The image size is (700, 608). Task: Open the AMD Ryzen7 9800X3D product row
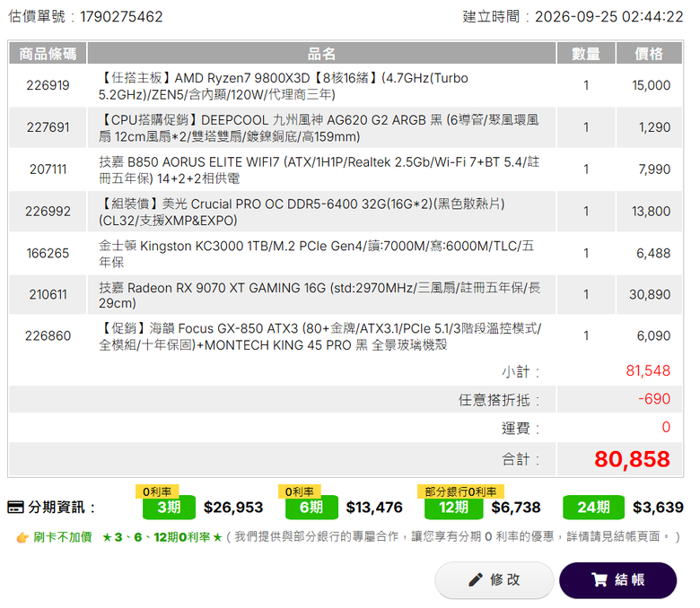pos(346,86)
